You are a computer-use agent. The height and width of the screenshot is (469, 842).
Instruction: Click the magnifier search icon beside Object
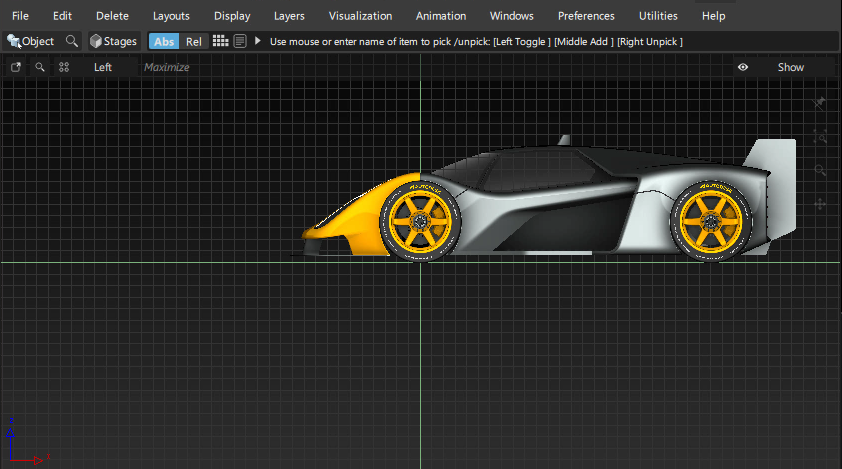[71, 41]
